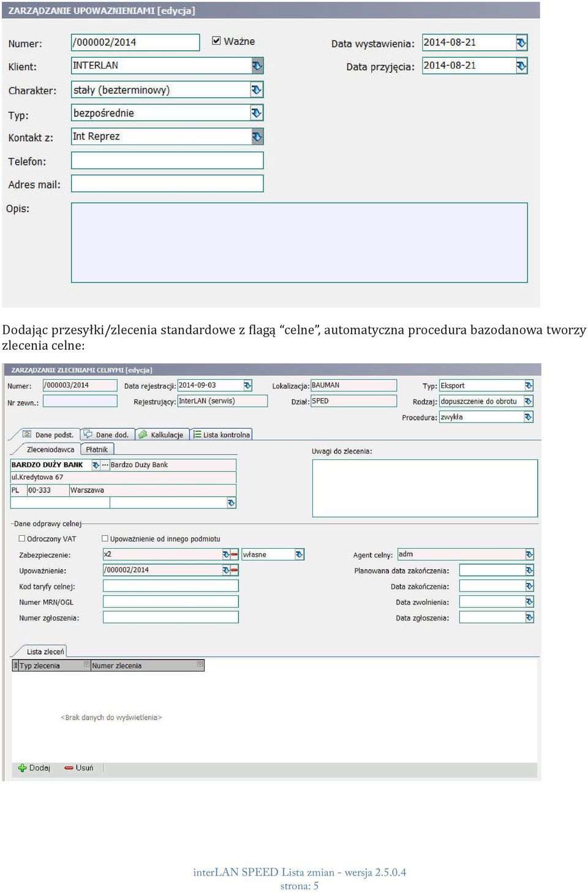
Task: Open Planowana data zakończenia date arrow
Action: [529, 570]
